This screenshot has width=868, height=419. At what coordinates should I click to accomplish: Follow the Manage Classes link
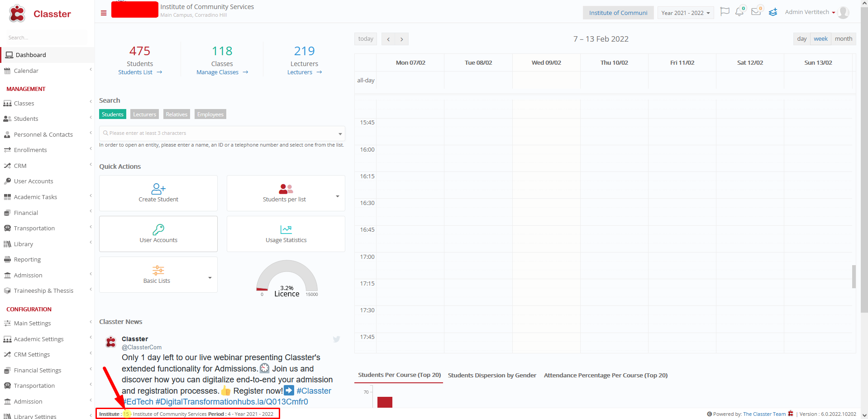click(222, 72)
